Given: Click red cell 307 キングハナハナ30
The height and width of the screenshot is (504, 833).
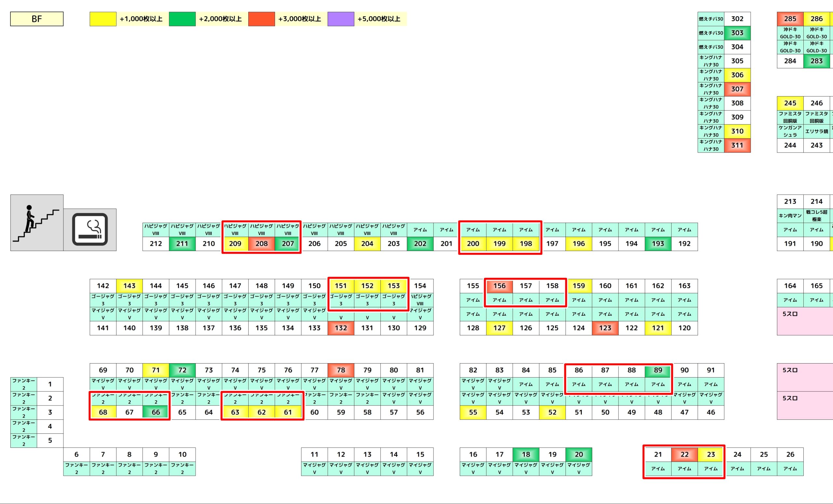Looking at the screenshot, I should click(737, 89).
